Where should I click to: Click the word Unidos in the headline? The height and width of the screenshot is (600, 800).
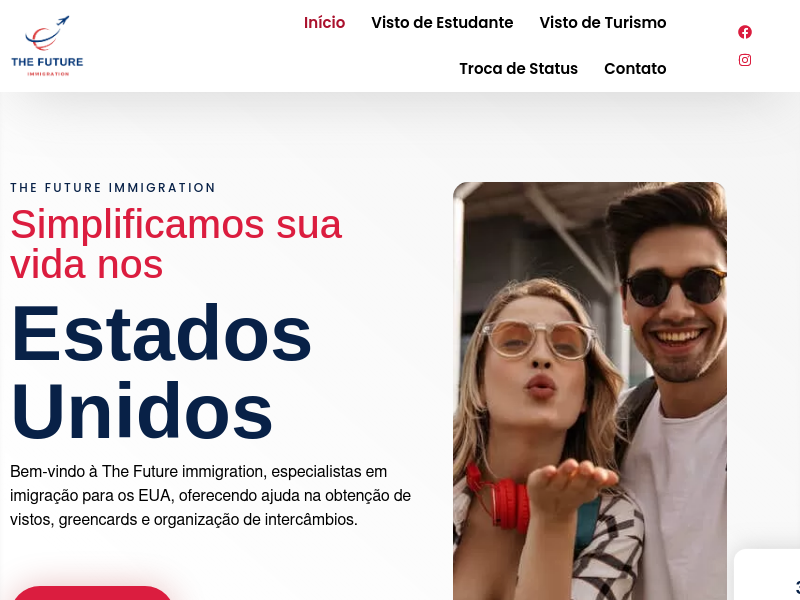tap(142, 411)
